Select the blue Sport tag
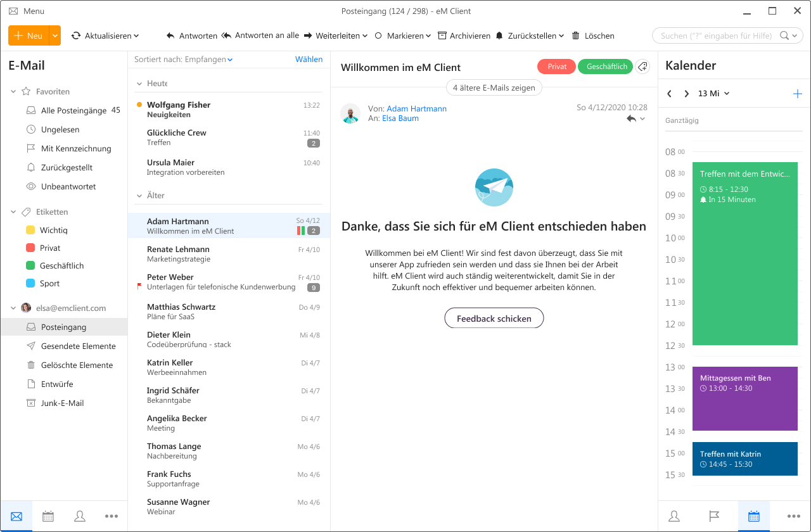Screen dimensions: 811x532 [x=43, y=283]
